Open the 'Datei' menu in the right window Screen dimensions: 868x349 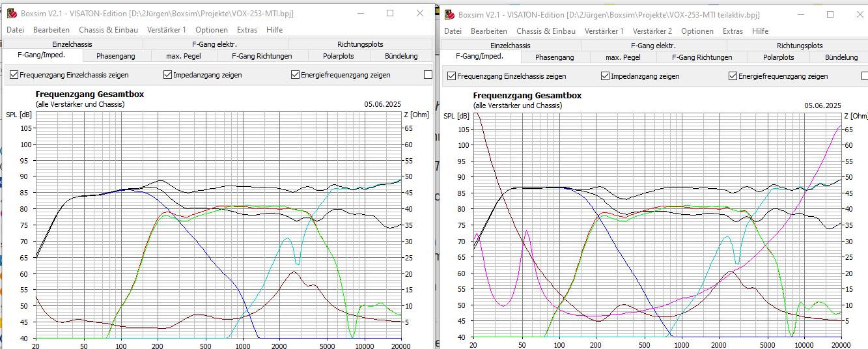pyautogui.click(x=453, y=31)
